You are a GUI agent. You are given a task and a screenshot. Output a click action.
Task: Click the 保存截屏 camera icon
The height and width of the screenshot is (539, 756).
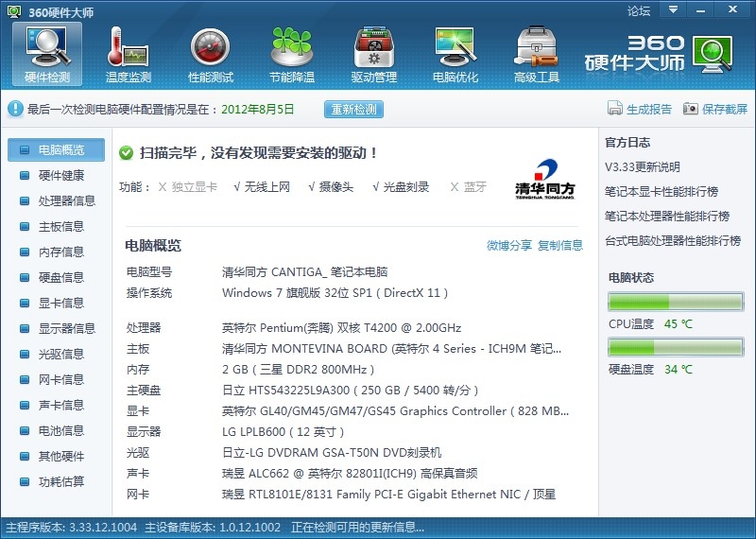coord(691,109)
